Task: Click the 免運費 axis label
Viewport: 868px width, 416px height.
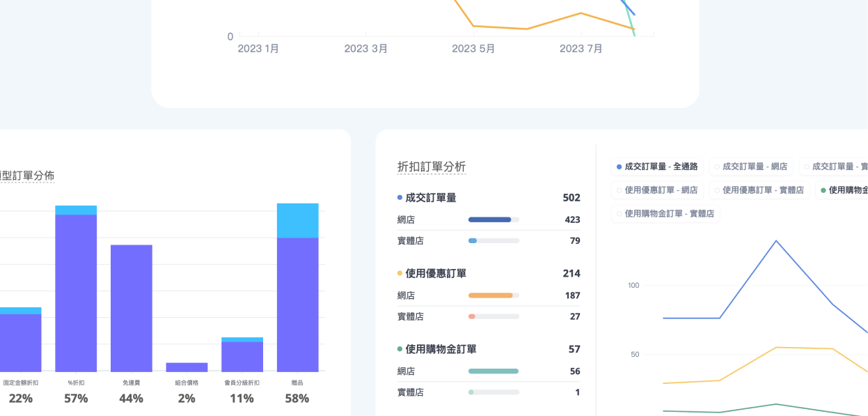Action: coord(131,383)
